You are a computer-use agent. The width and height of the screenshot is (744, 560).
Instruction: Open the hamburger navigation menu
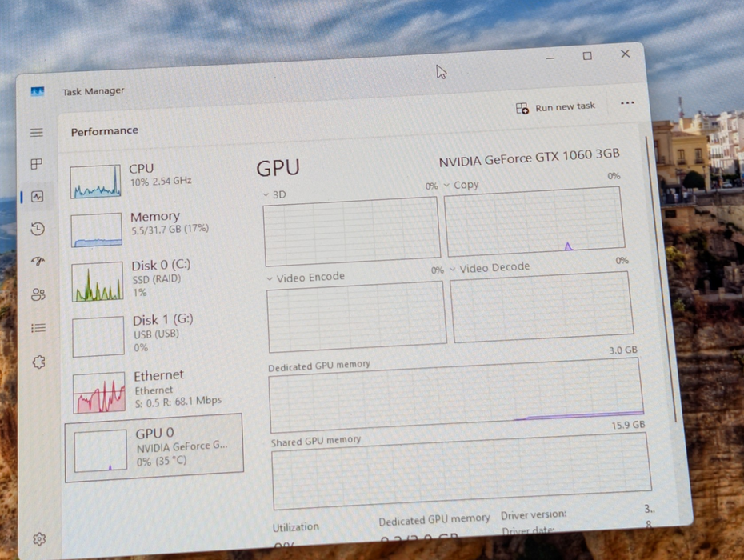[x=37, y=133]
